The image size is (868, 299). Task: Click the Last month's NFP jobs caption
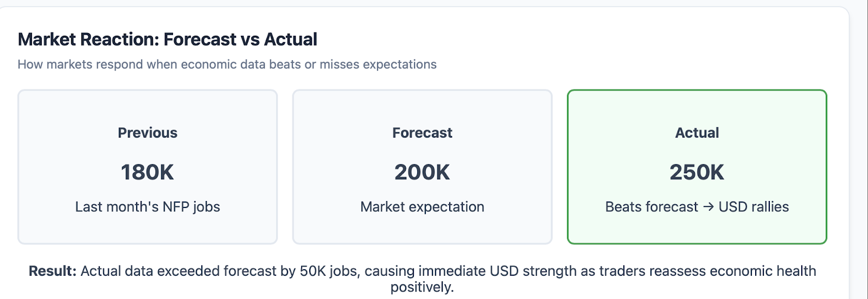pyautogui.click(x=148, y=207)
